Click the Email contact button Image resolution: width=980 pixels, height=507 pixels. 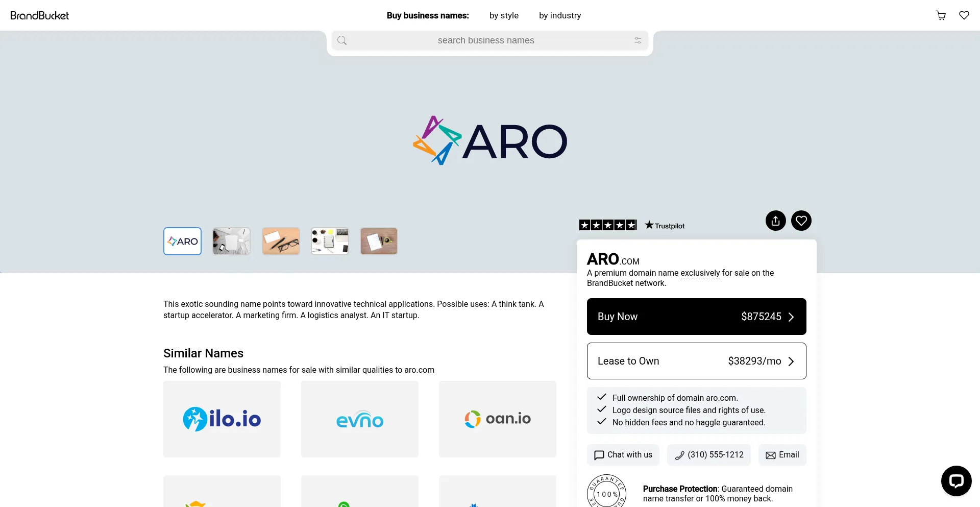pyautogui.click(x=782, y=455)
